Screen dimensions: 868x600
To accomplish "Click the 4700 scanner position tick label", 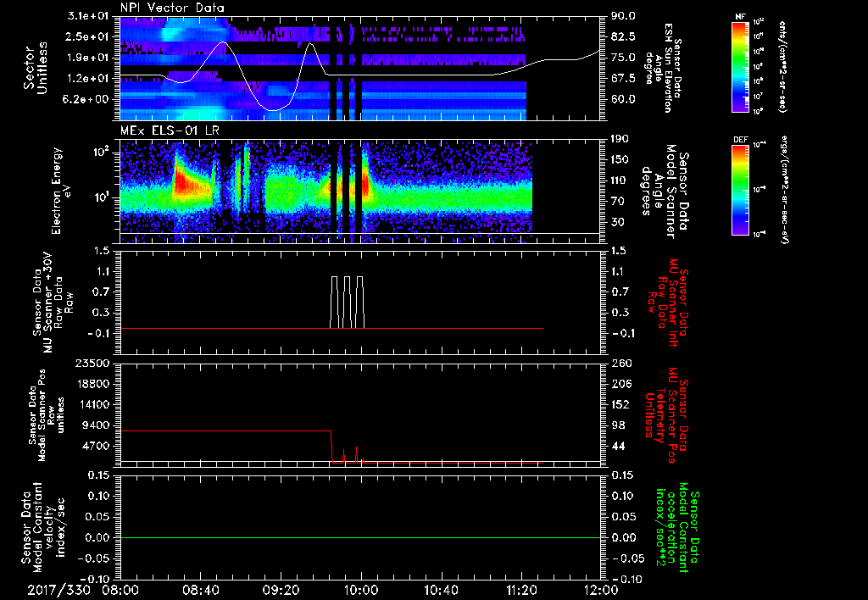I will [95, 446].
